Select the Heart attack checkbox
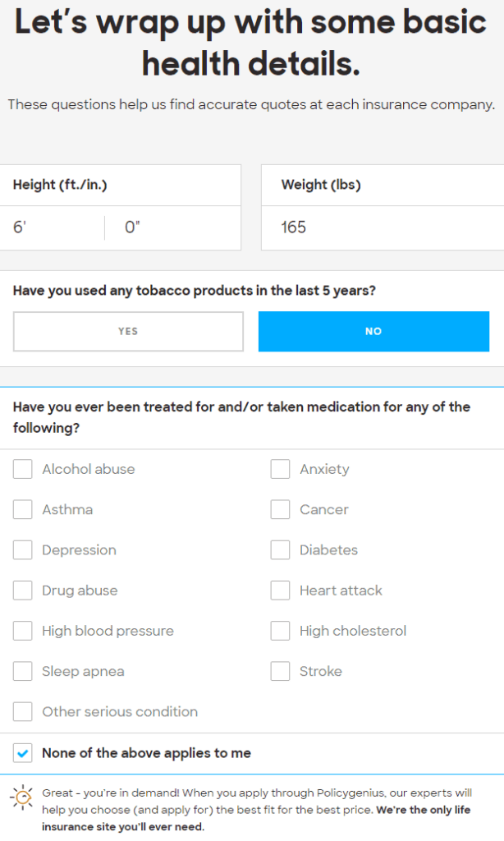This screenshot has height=841, width=504. tap(280, 591)
